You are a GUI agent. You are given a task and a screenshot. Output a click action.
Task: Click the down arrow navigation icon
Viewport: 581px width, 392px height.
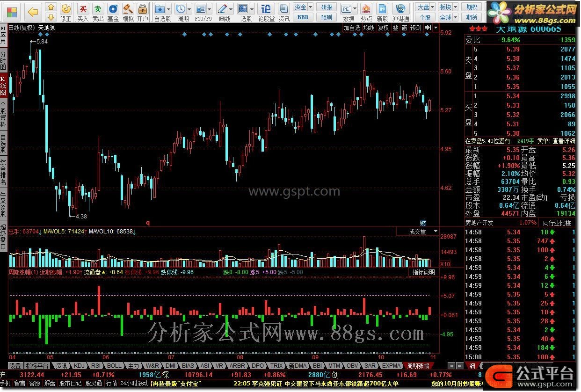pyautogui.click(x=52, y=17)
